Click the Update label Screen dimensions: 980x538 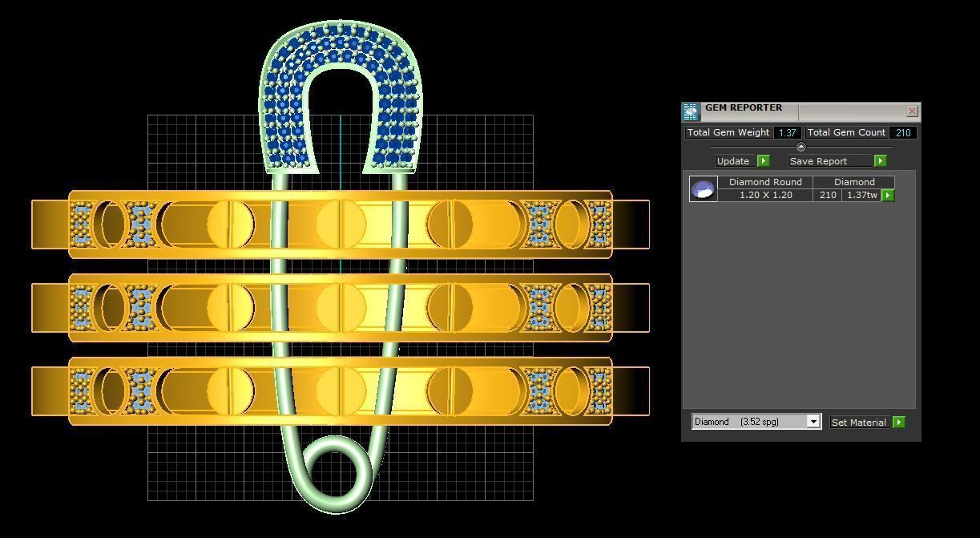point(735,160)
